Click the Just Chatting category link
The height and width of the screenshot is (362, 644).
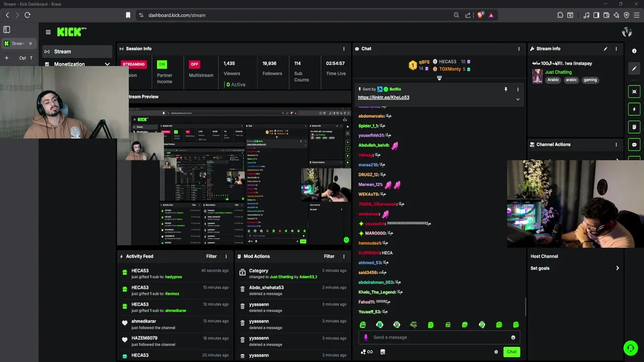click(x=558, y=72)
